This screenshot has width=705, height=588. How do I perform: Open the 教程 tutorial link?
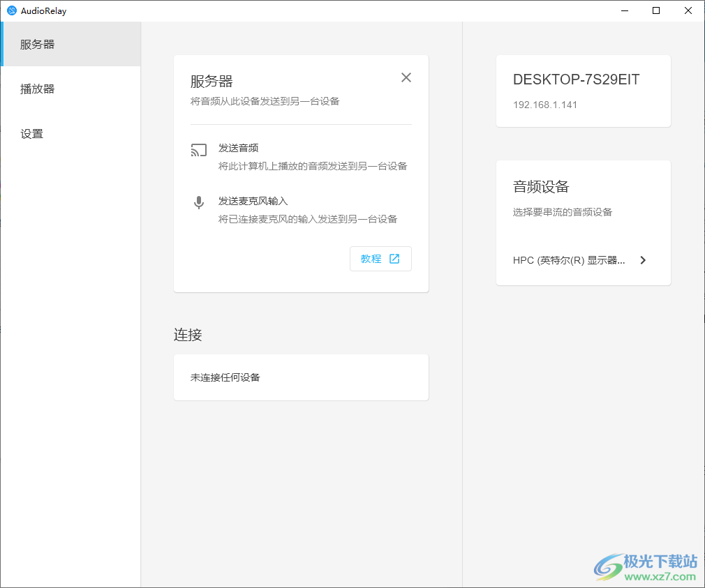[x=380, y=258]
